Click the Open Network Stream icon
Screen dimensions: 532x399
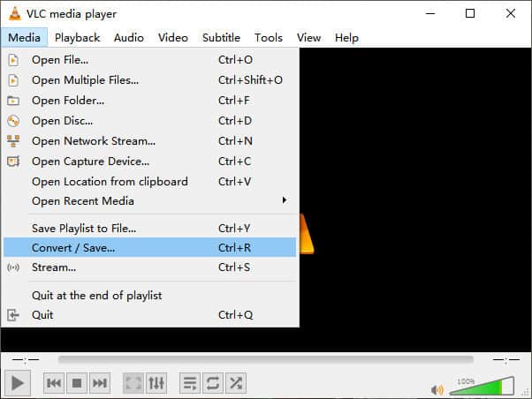coord(13,141)
